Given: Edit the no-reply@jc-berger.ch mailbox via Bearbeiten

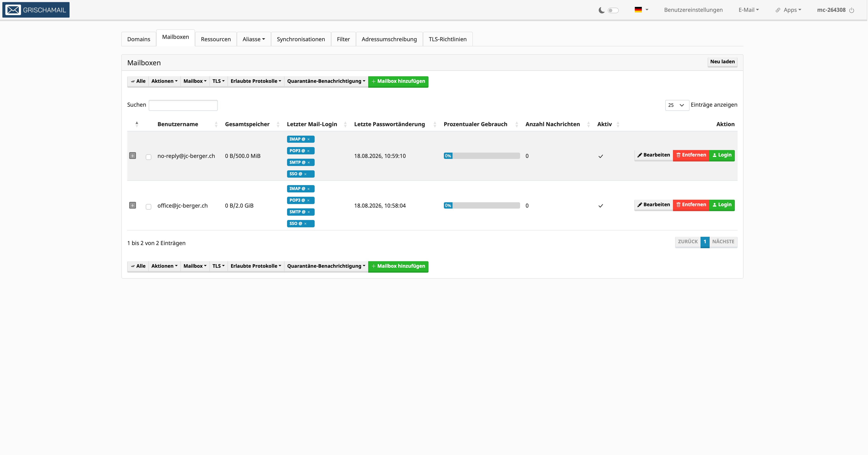Looking at the screenshot, I should [x=654, y=155].
